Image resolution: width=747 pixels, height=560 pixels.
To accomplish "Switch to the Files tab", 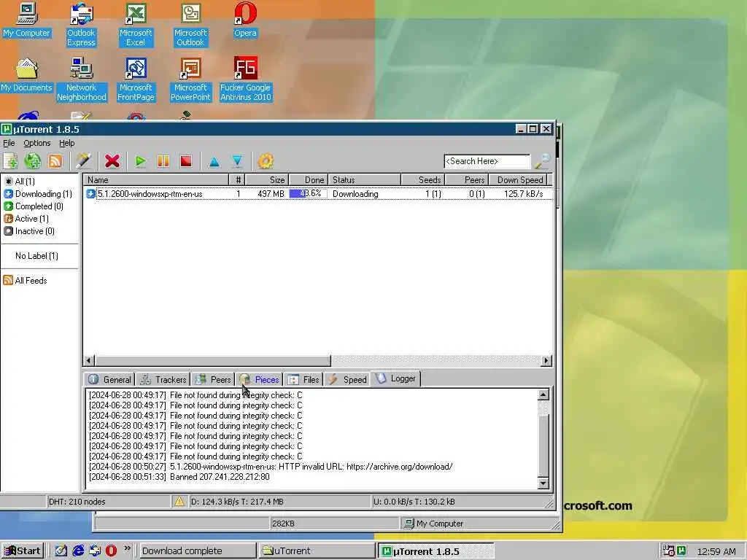I will (303, 379).
